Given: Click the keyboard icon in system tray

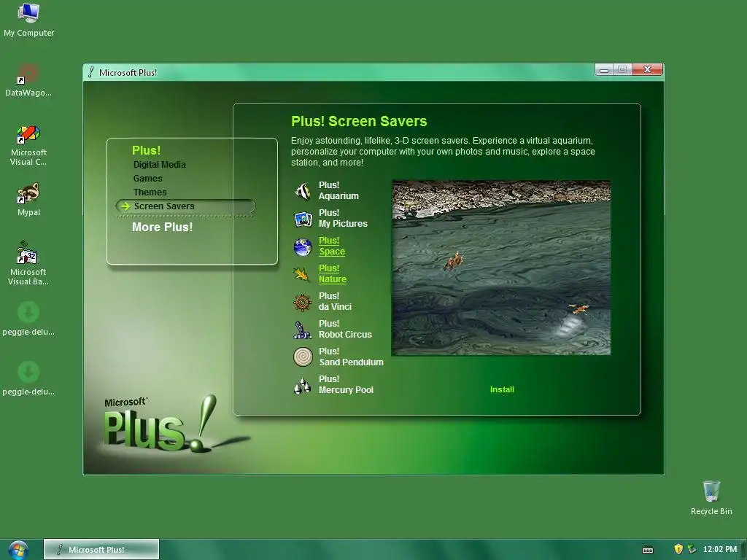Looking at the screenshot, I should pyautogui.click(x=648, y=550).
